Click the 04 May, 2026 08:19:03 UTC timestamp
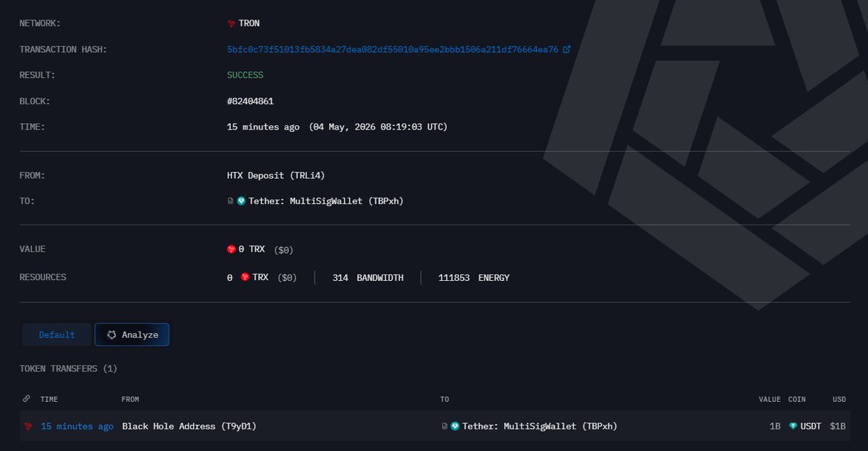Screen dimensions: 868x451 coord(378,127)
